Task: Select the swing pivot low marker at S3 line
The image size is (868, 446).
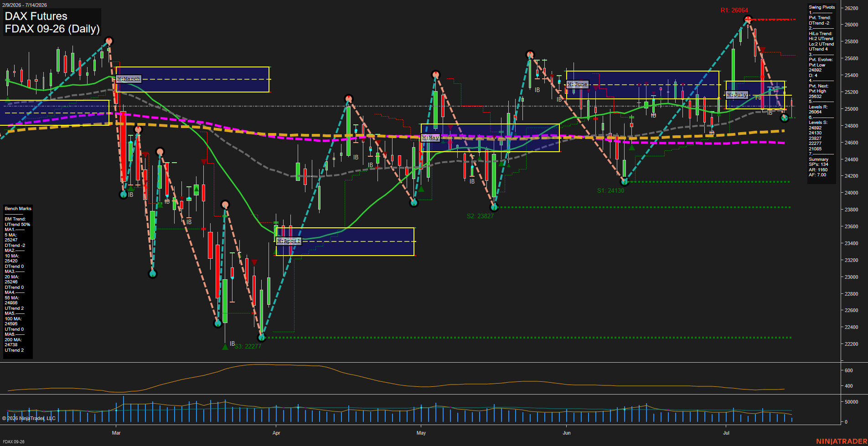Action: tap(262, 338)
